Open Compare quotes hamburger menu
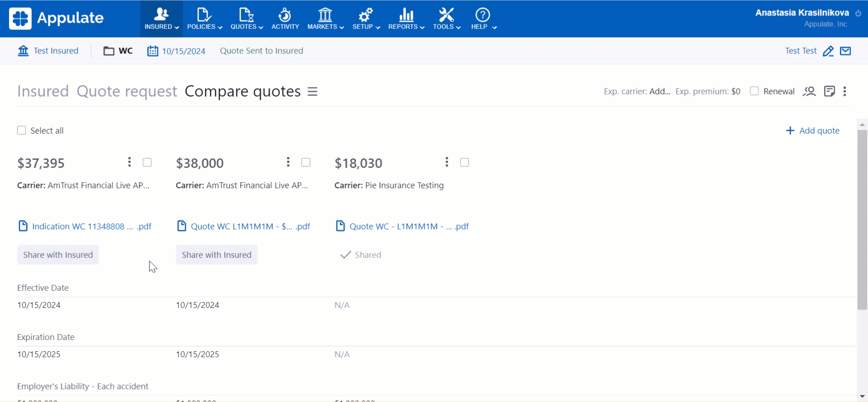868x402 pixels. coord(313,91)
